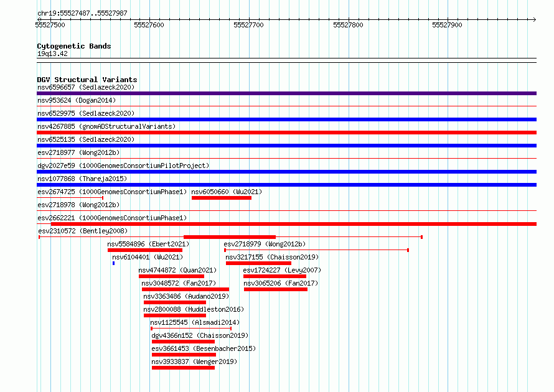This screenshot has height=392, width=554.
Task: Select the red nsv6050660 variant bar
Action: click(x=222, y=198)
